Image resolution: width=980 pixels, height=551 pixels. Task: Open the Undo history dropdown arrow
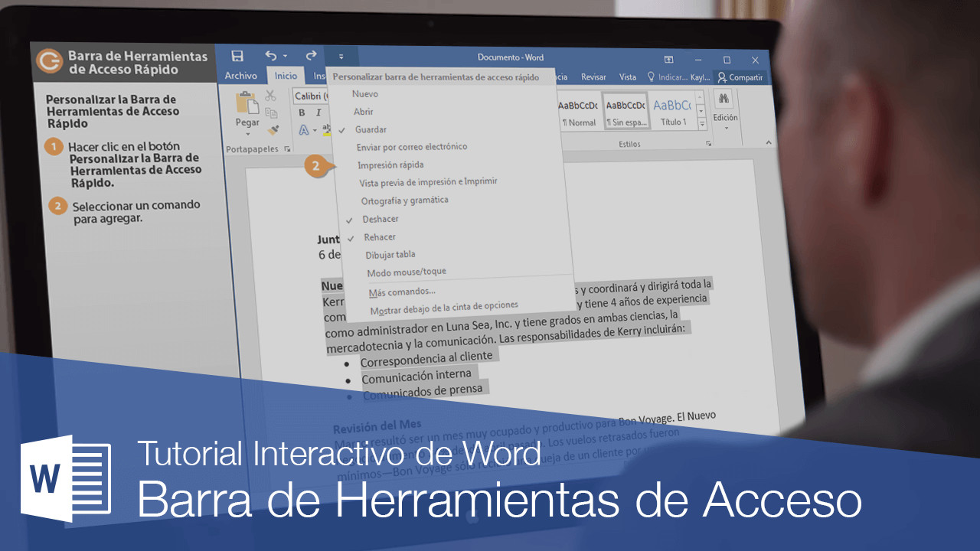tap(286, 56)
